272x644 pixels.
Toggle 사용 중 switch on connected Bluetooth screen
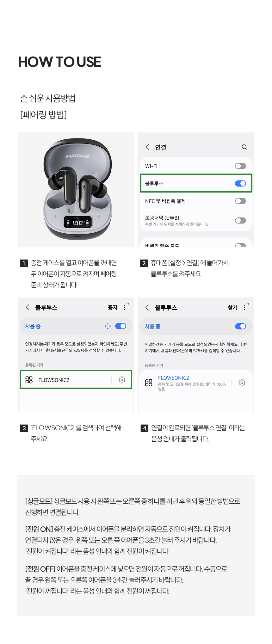click(x=240, y=326)
